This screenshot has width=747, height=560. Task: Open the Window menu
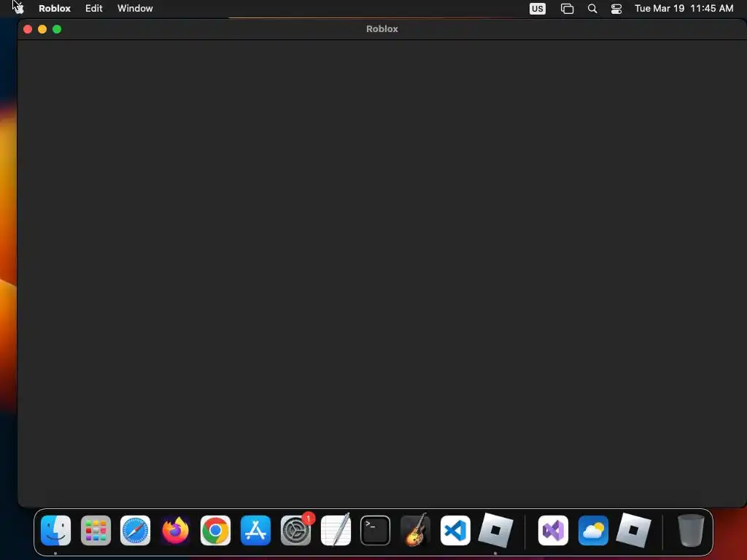(135, 8)
